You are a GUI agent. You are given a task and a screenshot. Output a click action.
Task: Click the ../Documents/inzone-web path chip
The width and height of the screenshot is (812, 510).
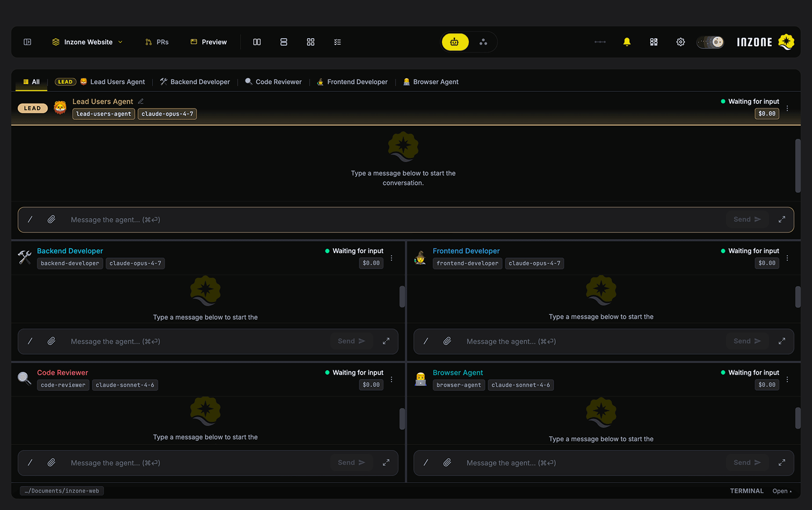click(x=62, y=491)
